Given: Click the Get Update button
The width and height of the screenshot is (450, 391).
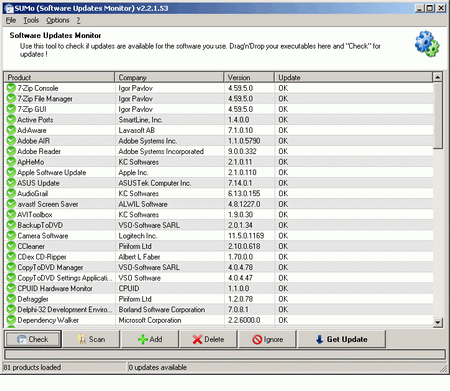Looking at the screenshot, I should (342, 339).
